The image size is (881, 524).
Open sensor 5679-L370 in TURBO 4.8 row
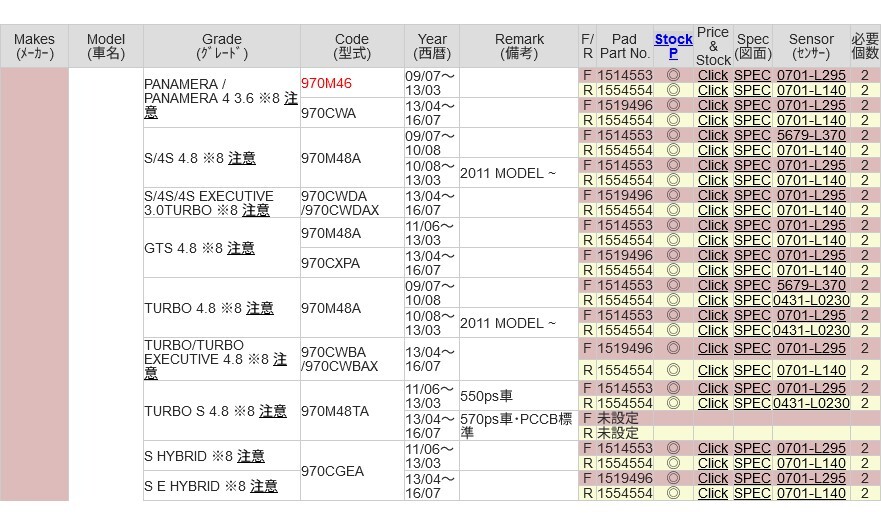pos(811,285)
